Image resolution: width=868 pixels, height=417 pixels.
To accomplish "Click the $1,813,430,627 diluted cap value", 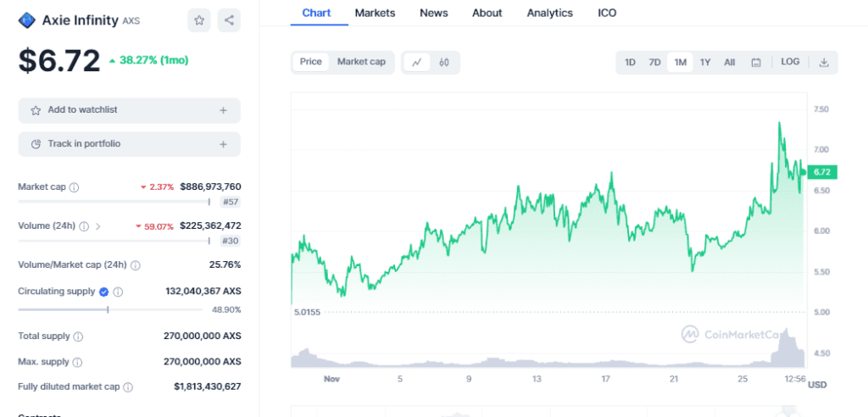I will [x=208, y=386].
